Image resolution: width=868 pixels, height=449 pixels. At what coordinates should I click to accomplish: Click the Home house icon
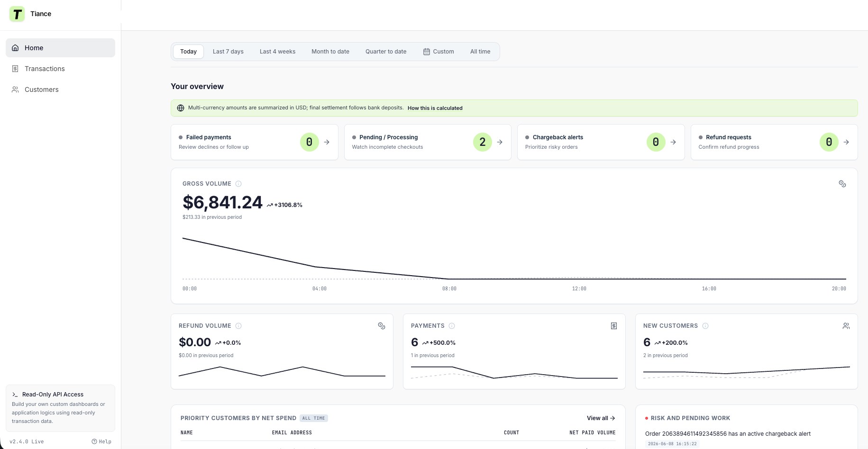[x=15, y=48]
